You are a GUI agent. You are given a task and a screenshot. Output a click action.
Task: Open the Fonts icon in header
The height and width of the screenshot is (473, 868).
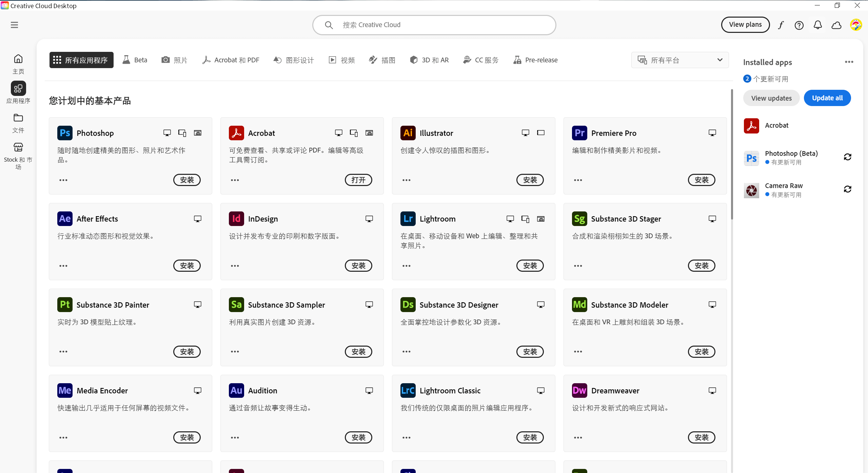781,25
